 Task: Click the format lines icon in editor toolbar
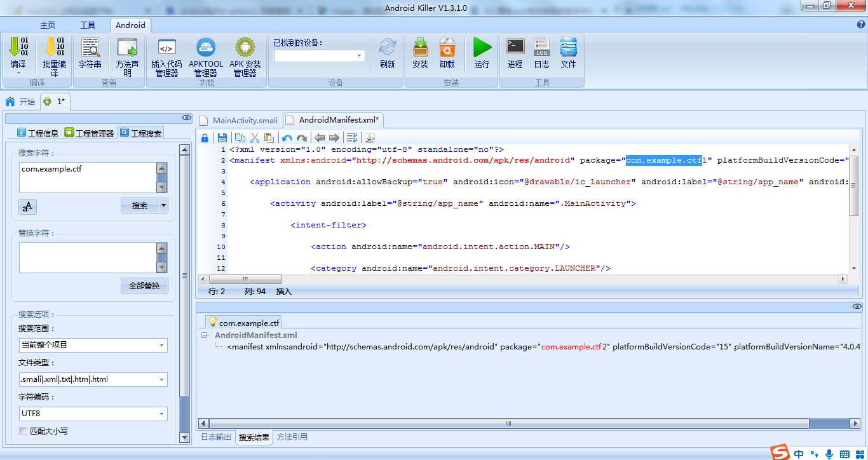[352, 138]
